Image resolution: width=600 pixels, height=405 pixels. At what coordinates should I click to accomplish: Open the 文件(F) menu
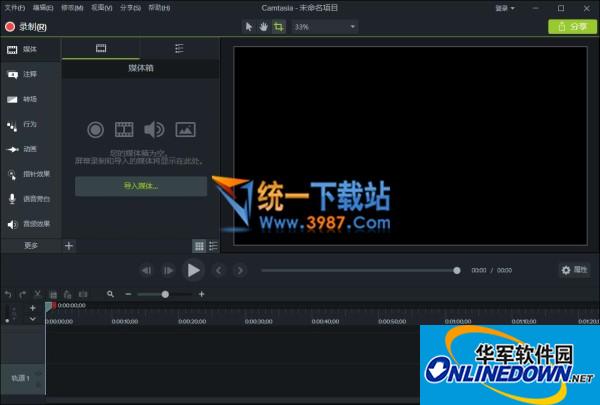pyautogui.click(x=15, y=8)
